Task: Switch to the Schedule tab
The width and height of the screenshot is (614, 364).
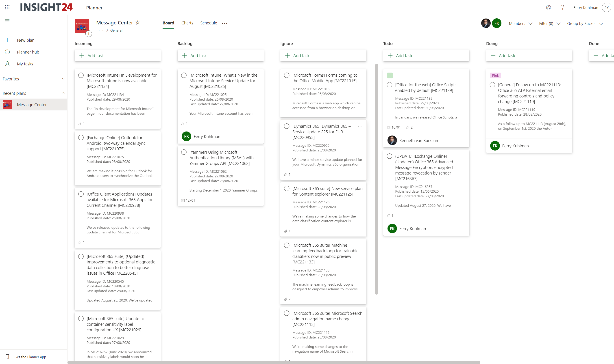Action: coord(208,23)
